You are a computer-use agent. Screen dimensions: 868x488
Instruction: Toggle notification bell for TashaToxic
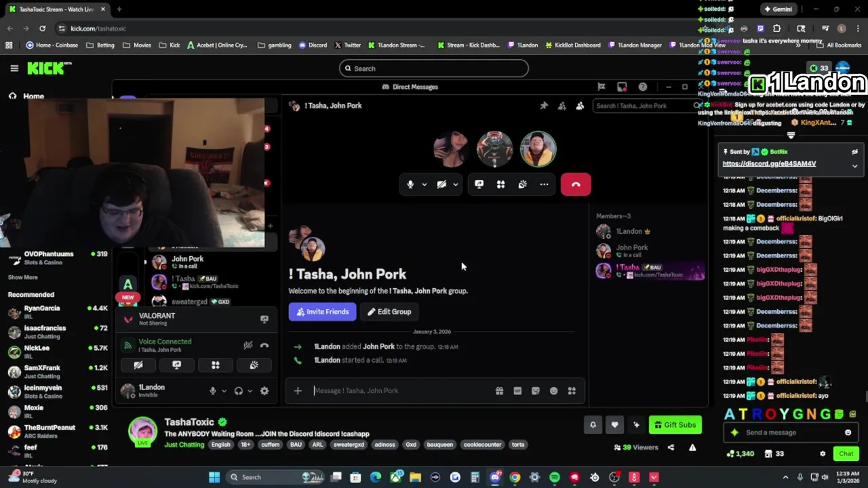pos(593,425)
